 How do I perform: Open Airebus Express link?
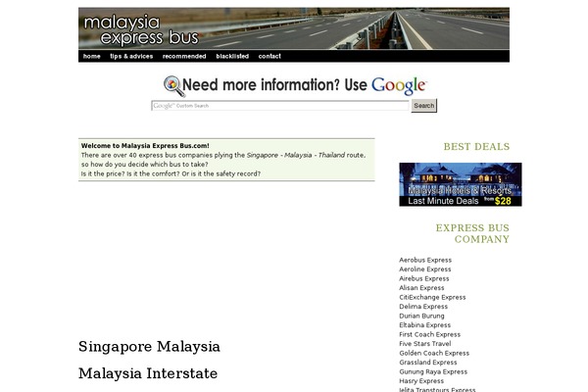click(x=423, y=278)
